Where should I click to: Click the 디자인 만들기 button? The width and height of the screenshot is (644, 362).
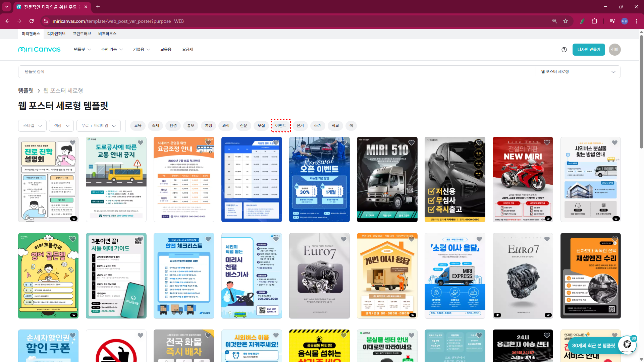pyautogui.click(x=589, y=50)
